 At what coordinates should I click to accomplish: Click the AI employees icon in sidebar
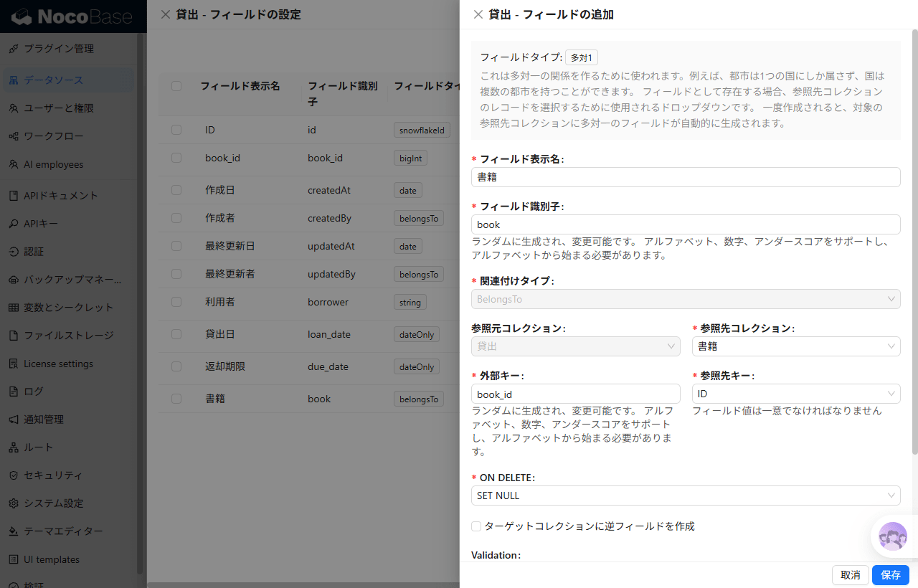click(14, 164)
